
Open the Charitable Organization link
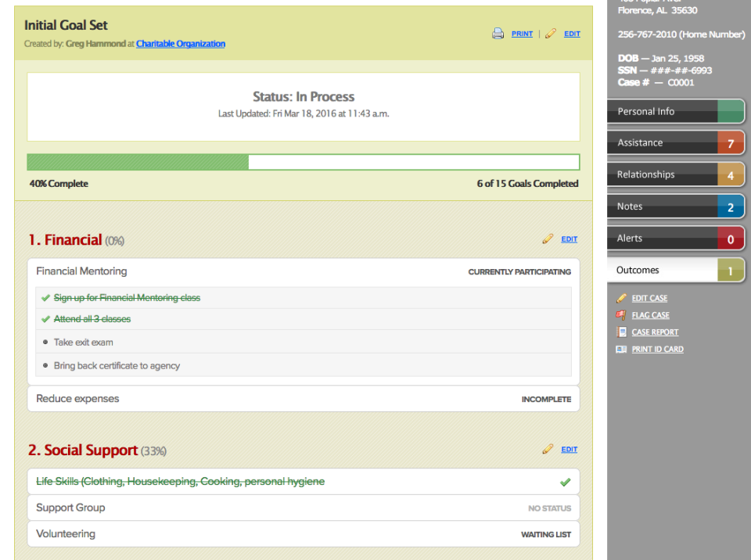coord(180,44)
